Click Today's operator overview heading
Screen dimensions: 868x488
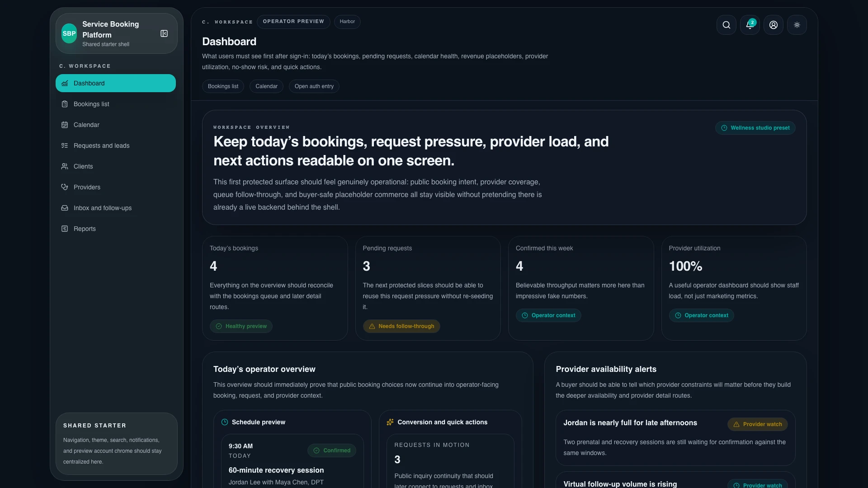[x=264, y=369]
